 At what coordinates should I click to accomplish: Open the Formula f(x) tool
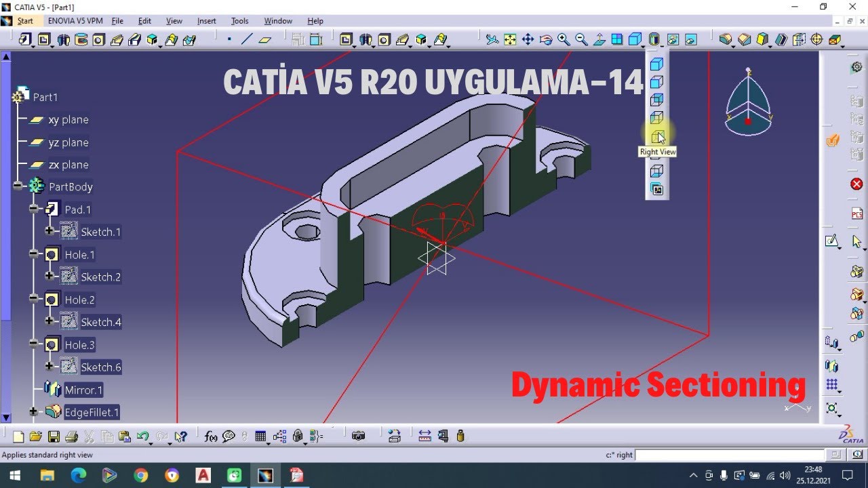click(x=210, y=436)
